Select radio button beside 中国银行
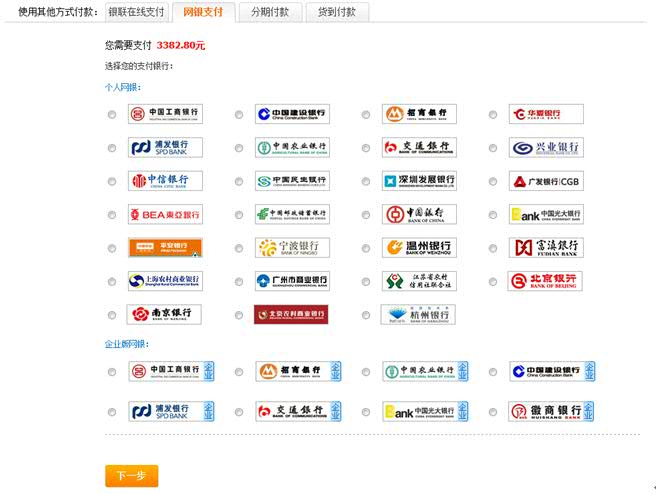Viewport: 656px width, 494px height. [366, 215]
